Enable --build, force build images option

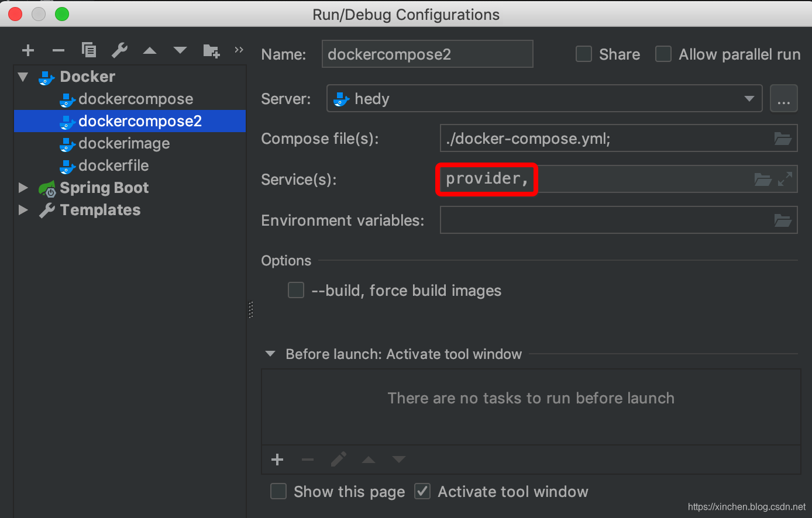pos(296,291)
